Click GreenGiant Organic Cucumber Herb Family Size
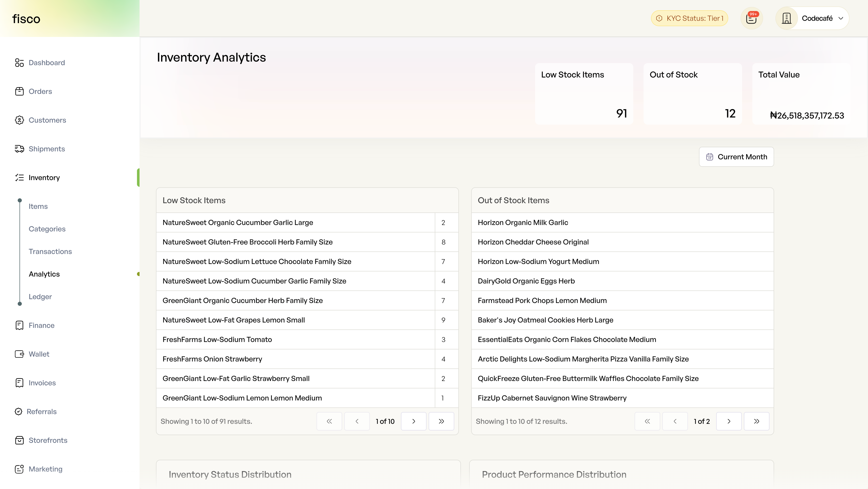868x489 pixels. point(307,301)
